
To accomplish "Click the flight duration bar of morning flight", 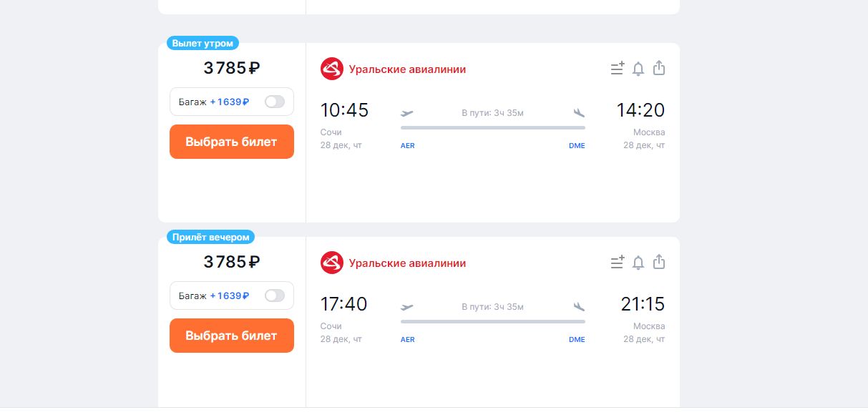I will (x=492, y=127).
